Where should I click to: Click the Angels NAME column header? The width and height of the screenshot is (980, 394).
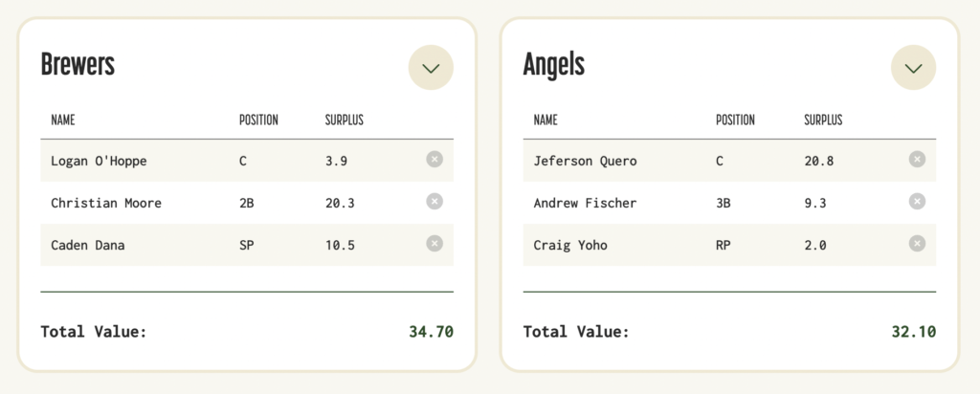click(x=546, y=120)
